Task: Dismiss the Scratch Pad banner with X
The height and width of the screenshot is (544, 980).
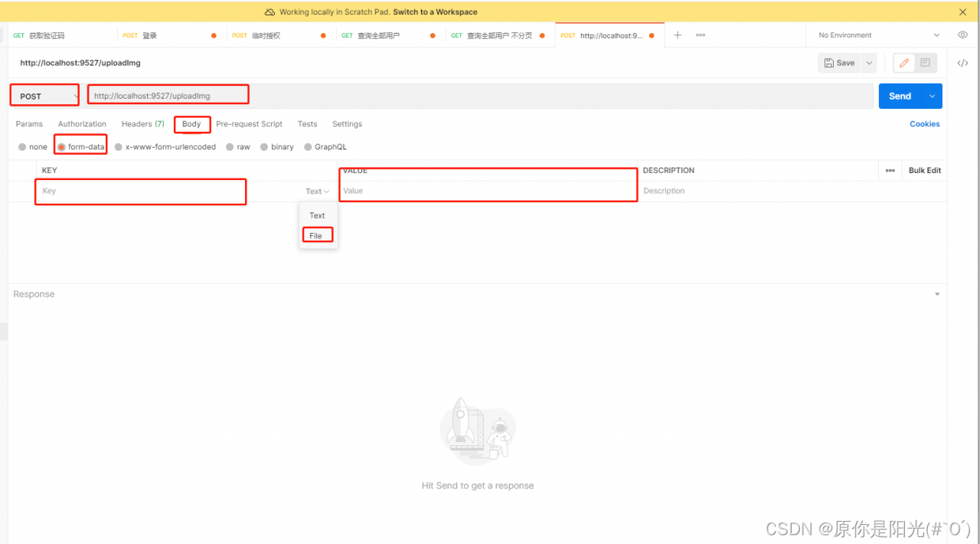Action: (962, 11)
